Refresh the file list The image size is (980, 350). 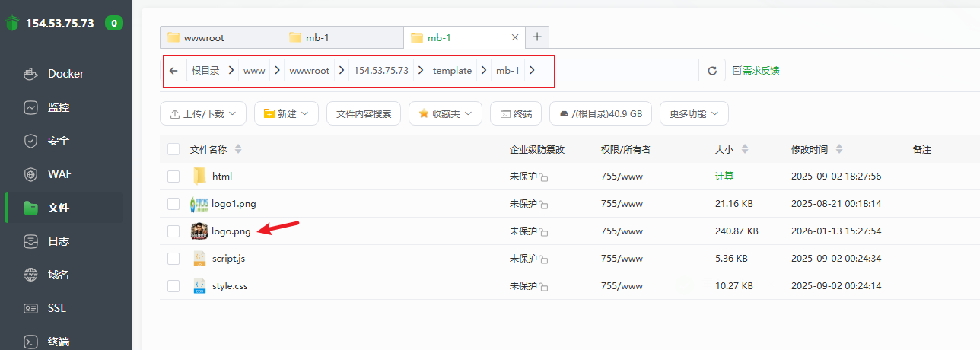point(712,71)
